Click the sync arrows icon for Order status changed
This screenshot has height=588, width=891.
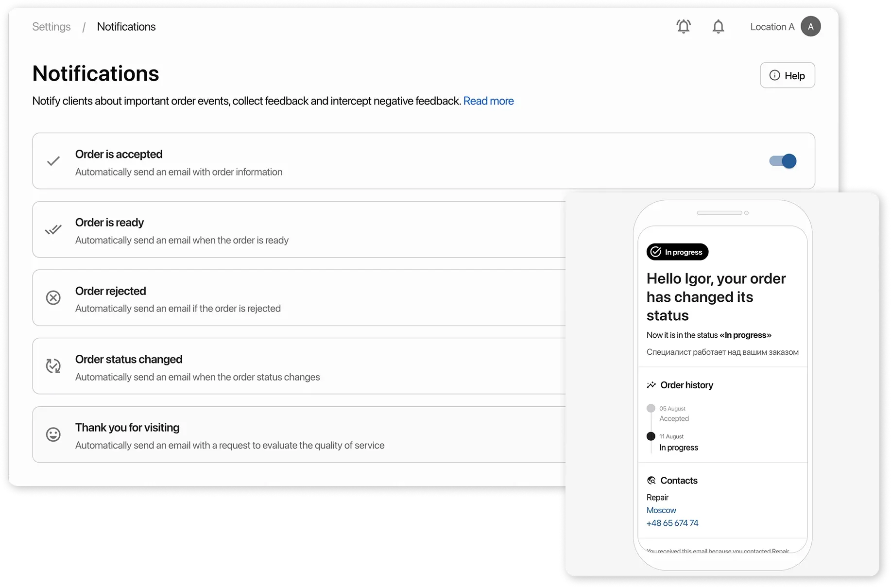point(53,366)
